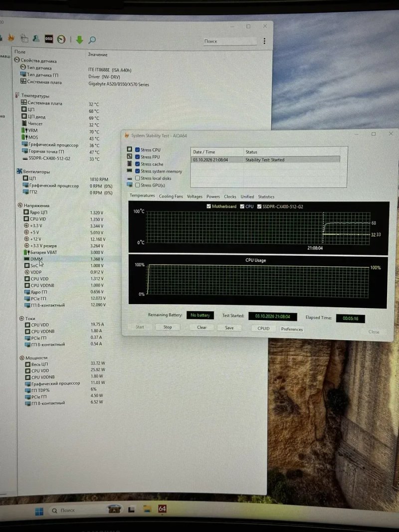Viewport: 399px width, 532px height.
Task: Select the Gigabyte A520/B550/X570 Series value
Action: (119, 84)
